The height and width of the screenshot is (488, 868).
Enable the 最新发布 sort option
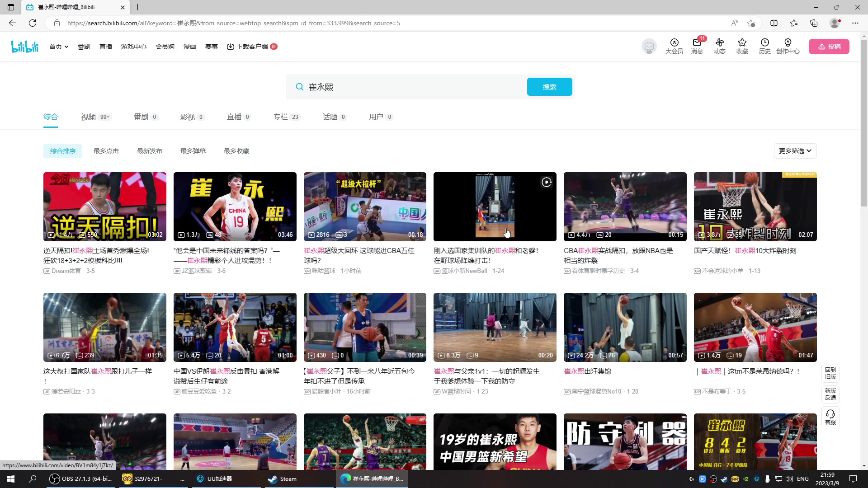click(150, 150)
